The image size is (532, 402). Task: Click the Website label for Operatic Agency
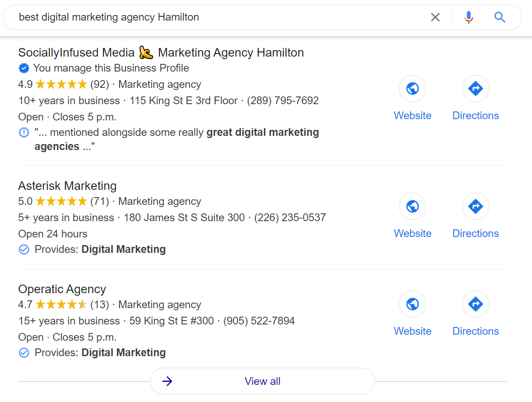413,331
